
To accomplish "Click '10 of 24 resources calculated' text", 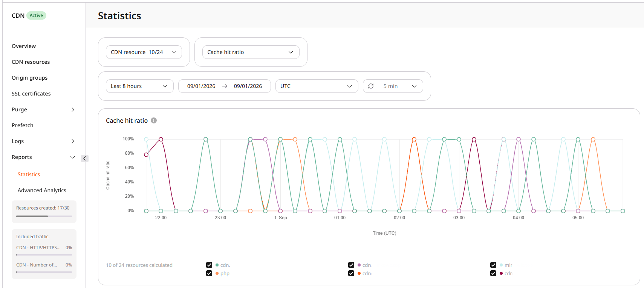I will 139,265.
